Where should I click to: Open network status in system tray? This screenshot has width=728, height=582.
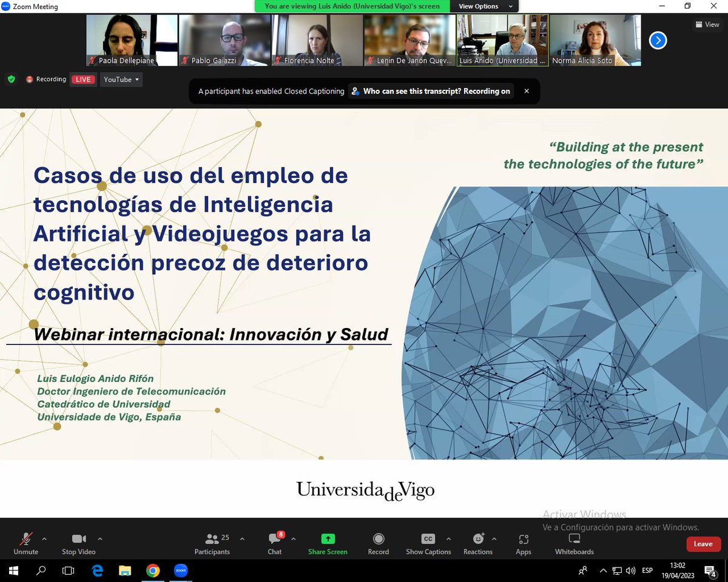(x=617, y=570)
